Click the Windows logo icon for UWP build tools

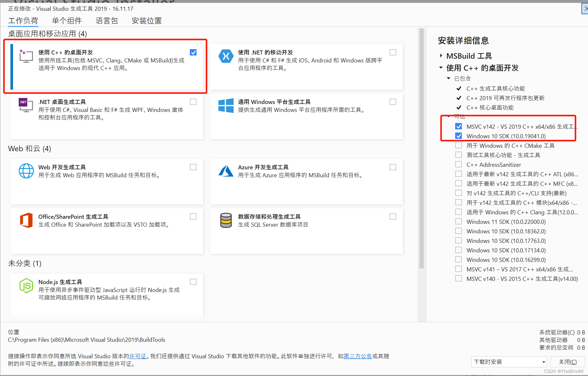tap(226, 105)
